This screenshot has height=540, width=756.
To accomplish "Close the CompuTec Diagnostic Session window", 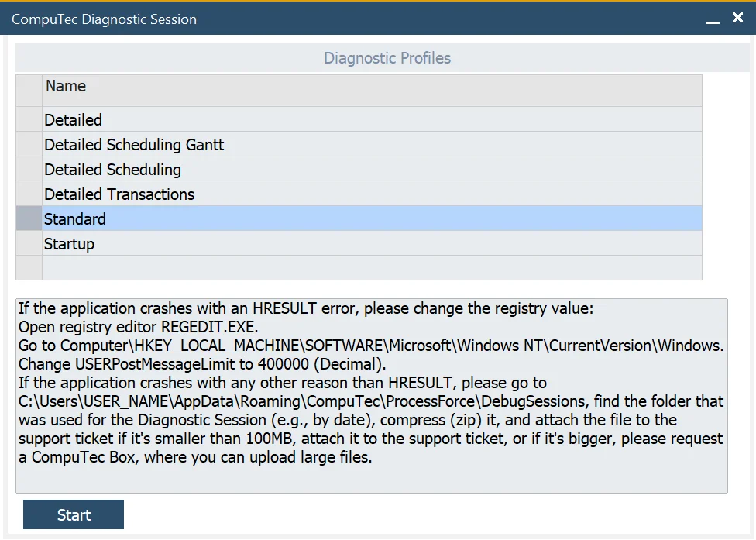I will (737, 18).
